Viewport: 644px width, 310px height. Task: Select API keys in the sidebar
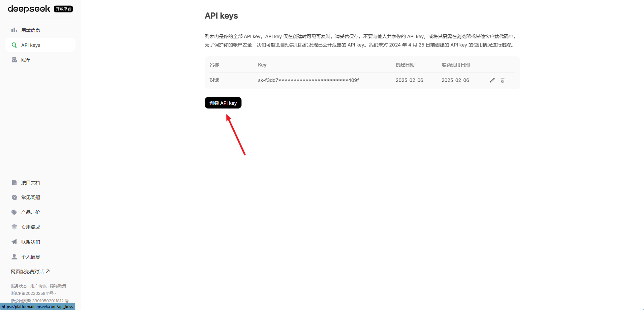click(x=40, y=45)
